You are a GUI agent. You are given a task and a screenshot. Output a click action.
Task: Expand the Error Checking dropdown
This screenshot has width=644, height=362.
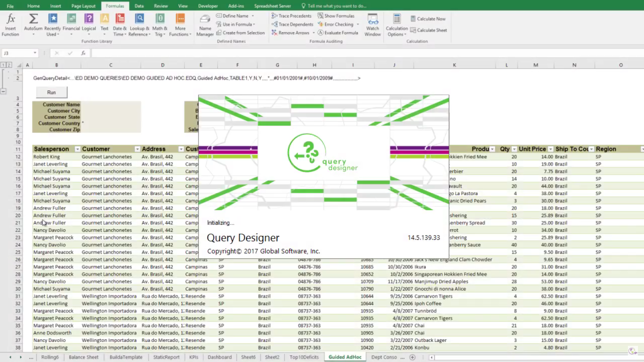point(357,24)
